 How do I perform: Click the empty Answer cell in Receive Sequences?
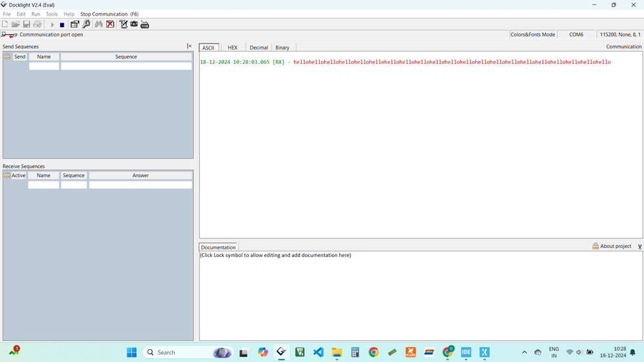click(141, 185)
